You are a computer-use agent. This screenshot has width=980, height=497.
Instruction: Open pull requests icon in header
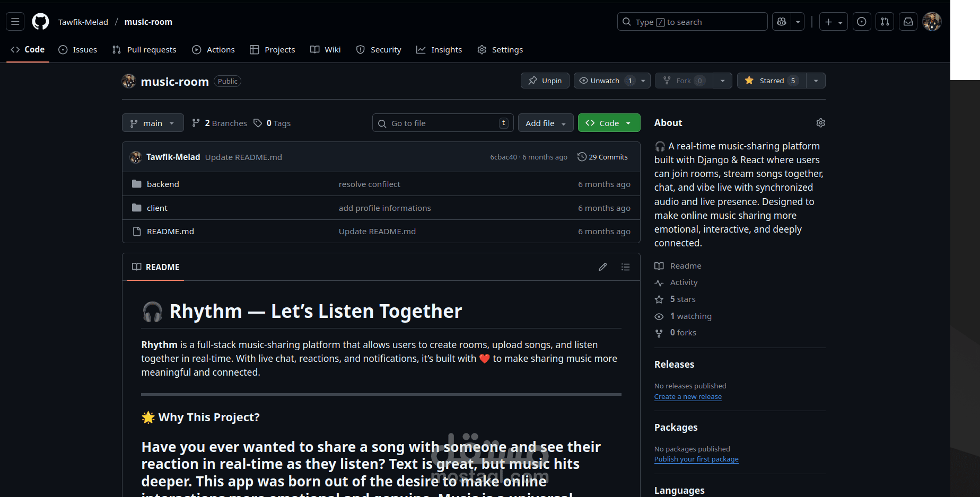coord(885,22)
